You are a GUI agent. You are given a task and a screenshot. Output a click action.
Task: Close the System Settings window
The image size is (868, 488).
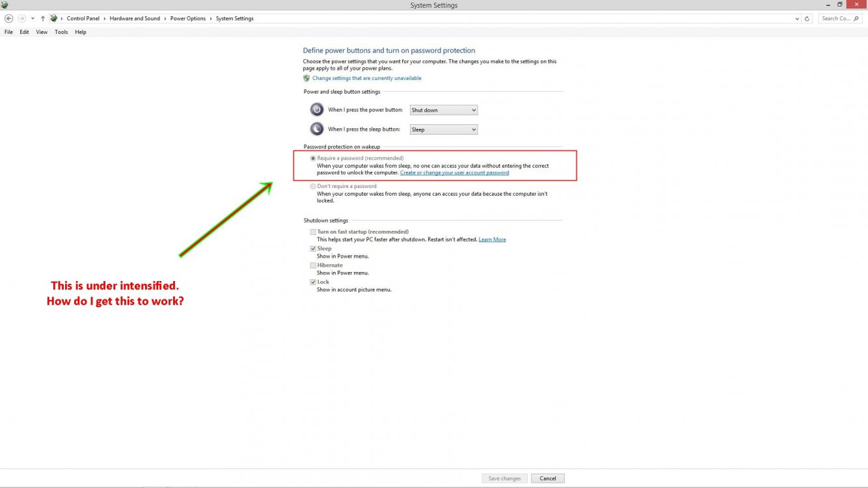coord(857,5)
